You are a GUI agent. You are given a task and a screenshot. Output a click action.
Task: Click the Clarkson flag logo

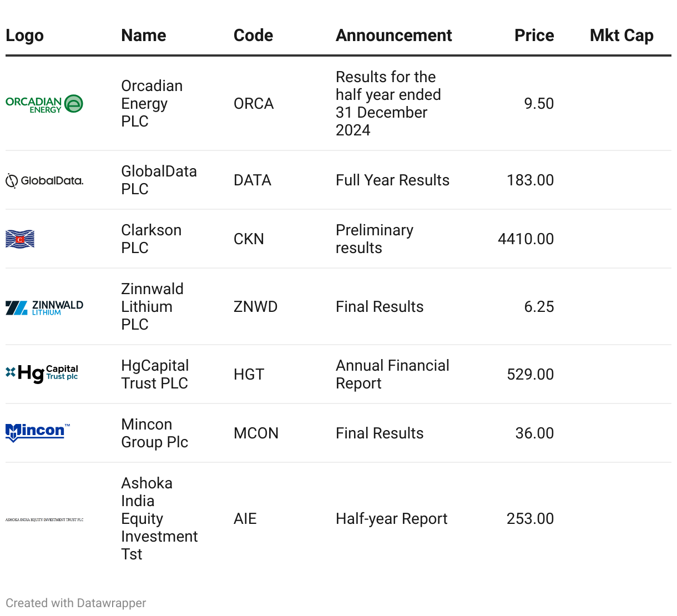(20, 239)
